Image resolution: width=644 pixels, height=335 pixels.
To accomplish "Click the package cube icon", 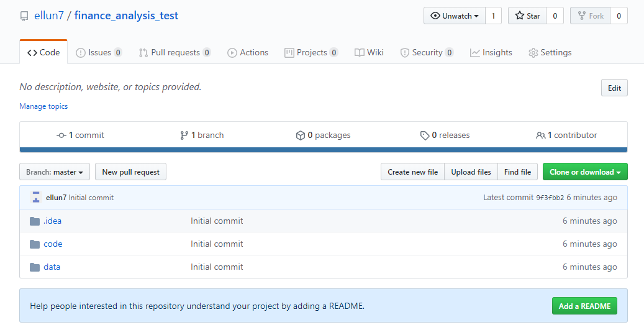I will point(300,135).
